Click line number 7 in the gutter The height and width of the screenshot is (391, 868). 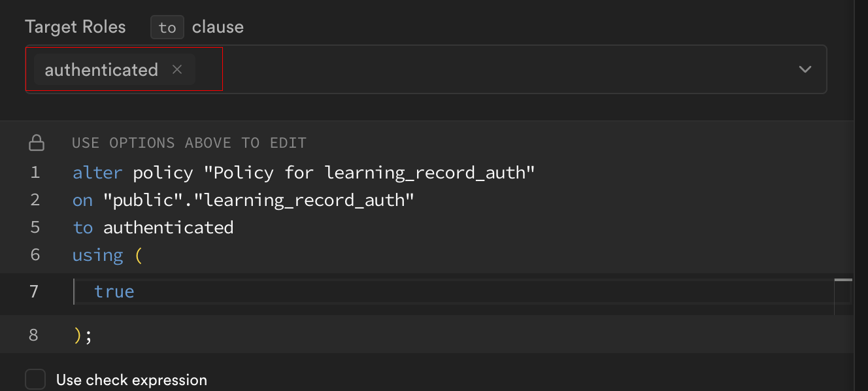coord(35,292)
